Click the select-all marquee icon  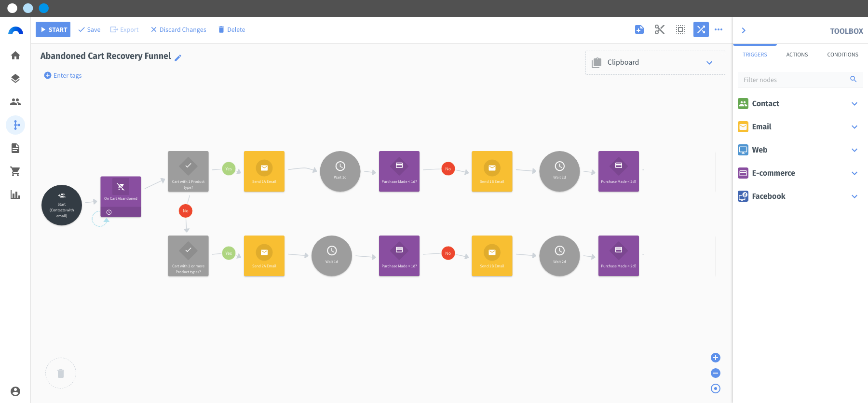[x=680, y=29]
